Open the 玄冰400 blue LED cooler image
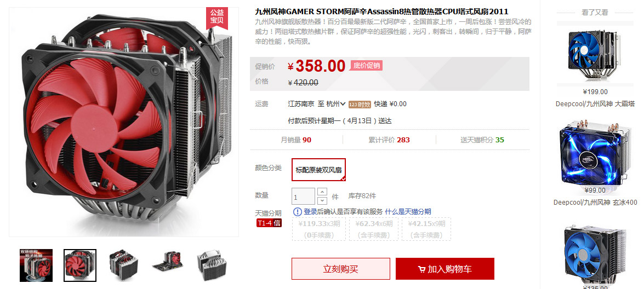 pos(595,153)
